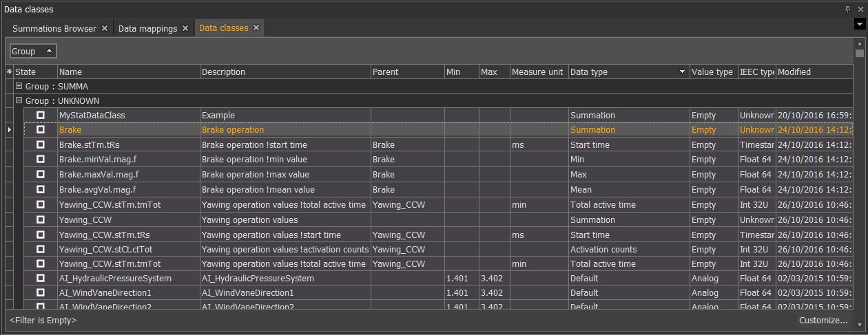Select 'Brake operation !mean value' cell
The image size is (868, 335).
click(x=285, y=189)
